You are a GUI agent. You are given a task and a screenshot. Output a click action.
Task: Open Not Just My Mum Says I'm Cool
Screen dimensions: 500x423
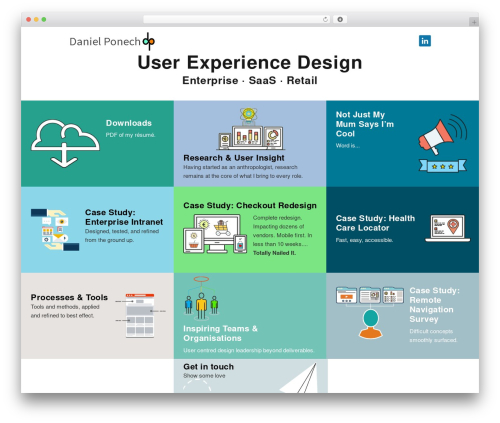365,124
